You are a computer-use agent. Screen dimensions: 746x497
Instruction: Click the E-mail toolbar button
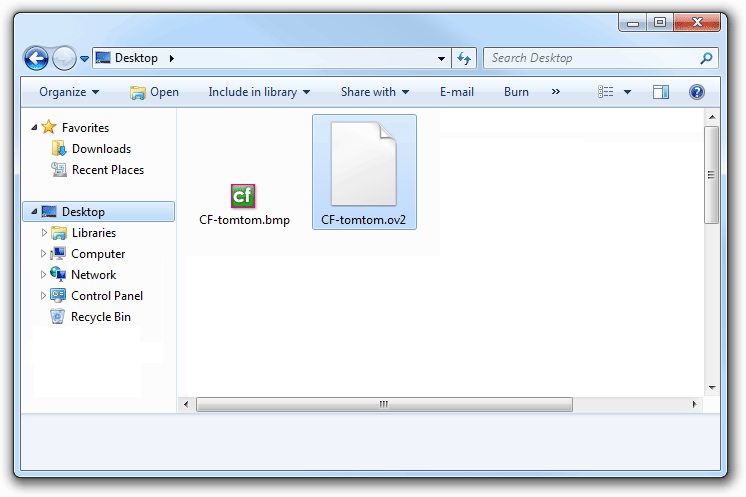click(456, 92)
